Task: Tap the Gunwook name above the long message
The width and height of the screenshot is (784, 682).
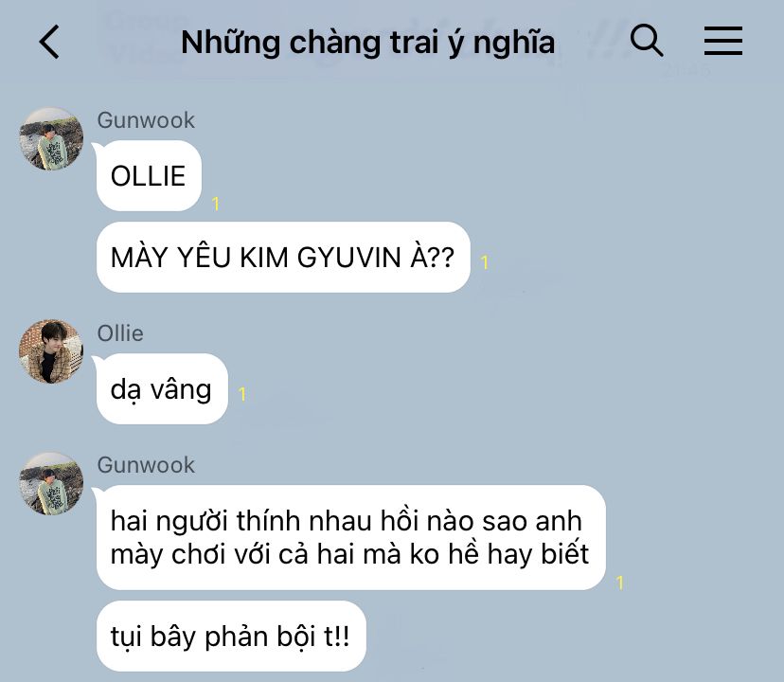Action: pyautogui.click(x=146, y=465)
